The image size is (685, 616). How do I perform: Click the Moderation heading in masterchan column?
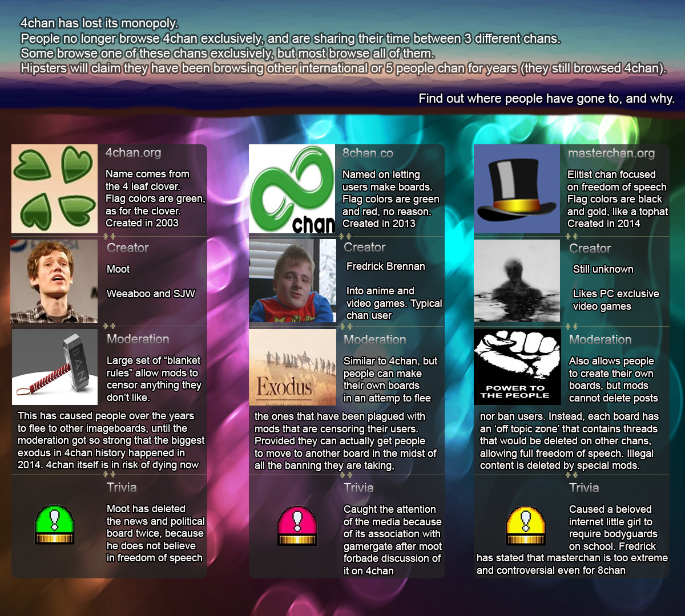[601, 340]
